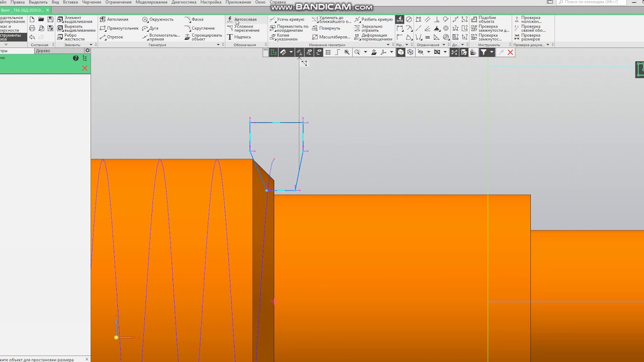
Task: Click Ребро жесткости tool
Action: 70,37
